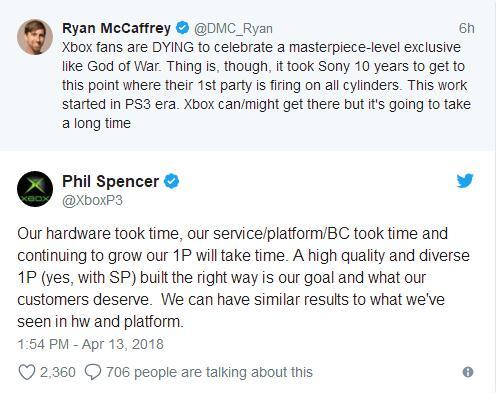Open the 1:54 PM - Apr 13, 2018 timestamp
Screen dimensions: 497x393
(90, 344)
